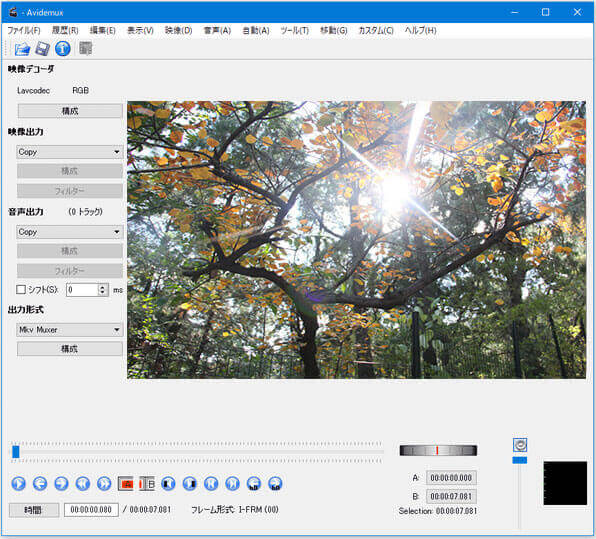Set selection end marker B
The width and height of the screenshot is (596, 539).
pos(147,484)
